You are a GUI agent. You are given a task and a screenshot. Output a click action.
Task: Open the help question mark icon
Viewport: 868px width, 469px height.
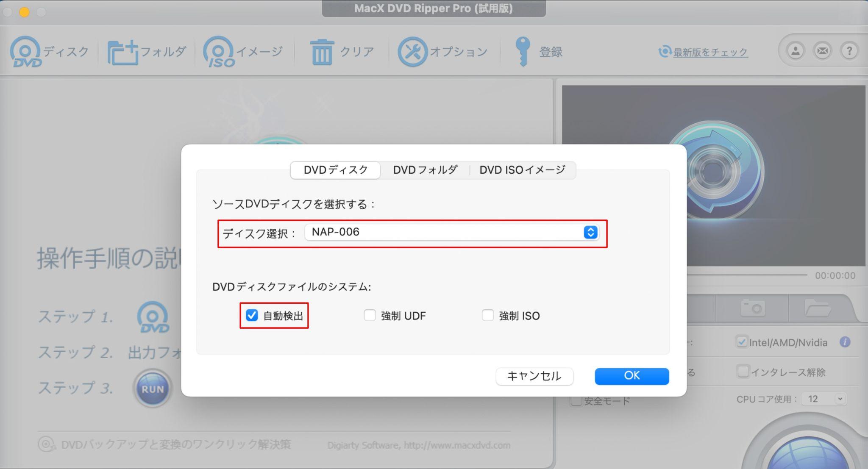click(849, 51)
